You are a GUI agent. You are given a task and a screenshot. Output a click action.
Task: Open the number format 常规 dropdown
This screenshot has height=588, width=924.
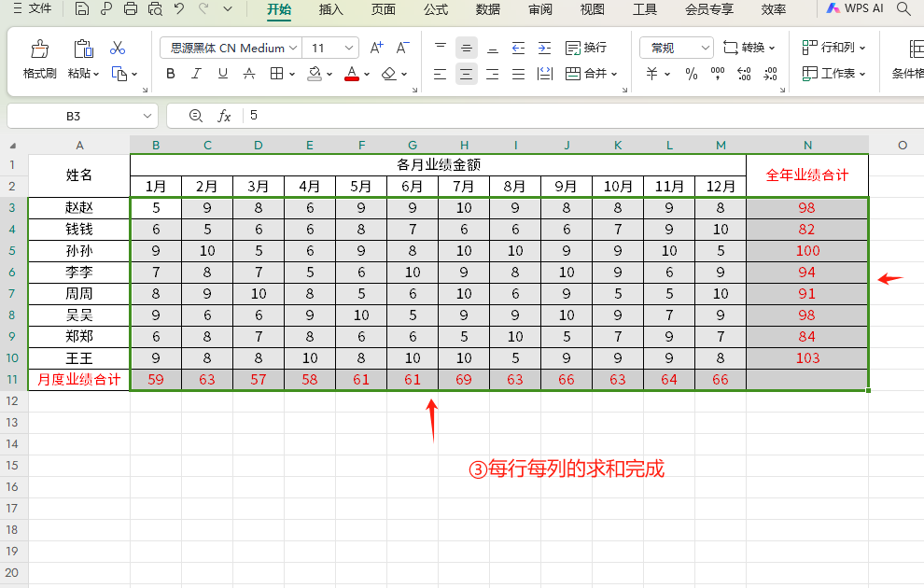point(706,48)
